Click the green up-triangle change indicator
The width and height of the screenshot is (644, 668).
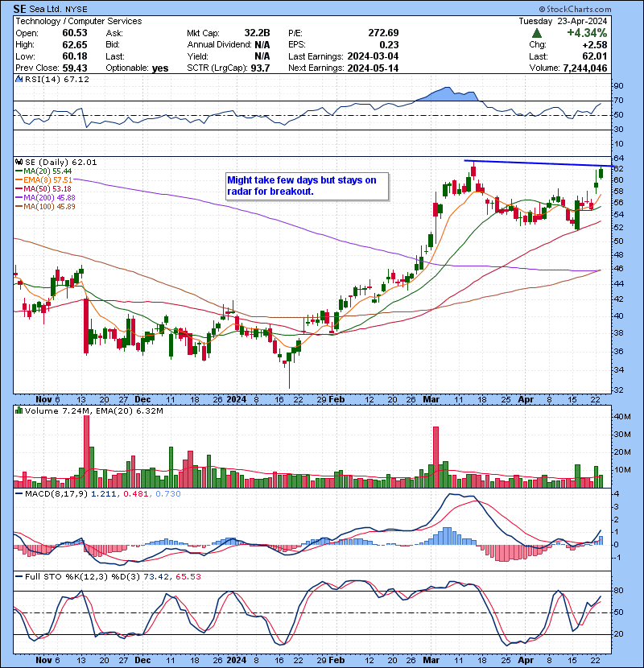pos(537,33)
